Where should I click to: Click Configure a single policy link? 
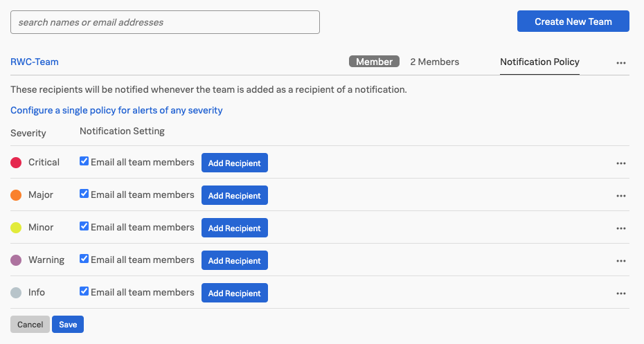click(116, 110)
